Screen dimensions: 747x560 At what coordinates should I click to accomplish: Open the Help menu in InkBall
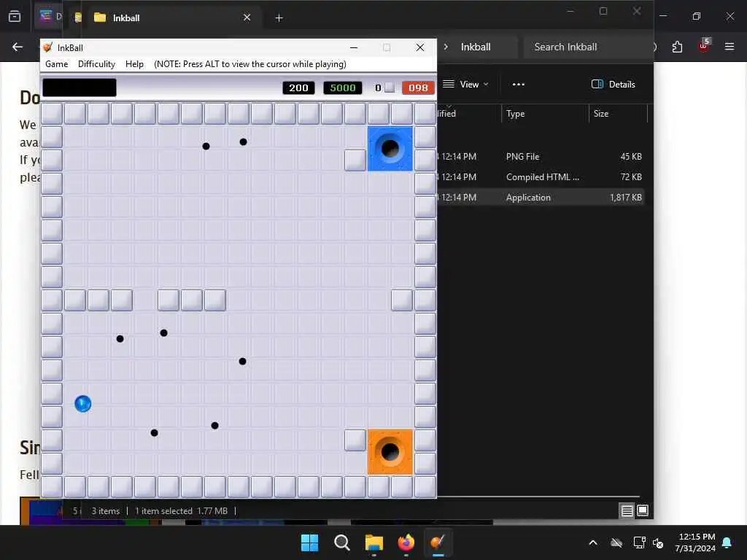(x=134, y=64)
